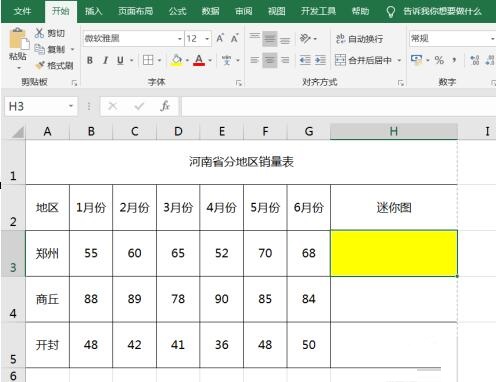Open the font color picker arrow

click(x=210, y=60)
